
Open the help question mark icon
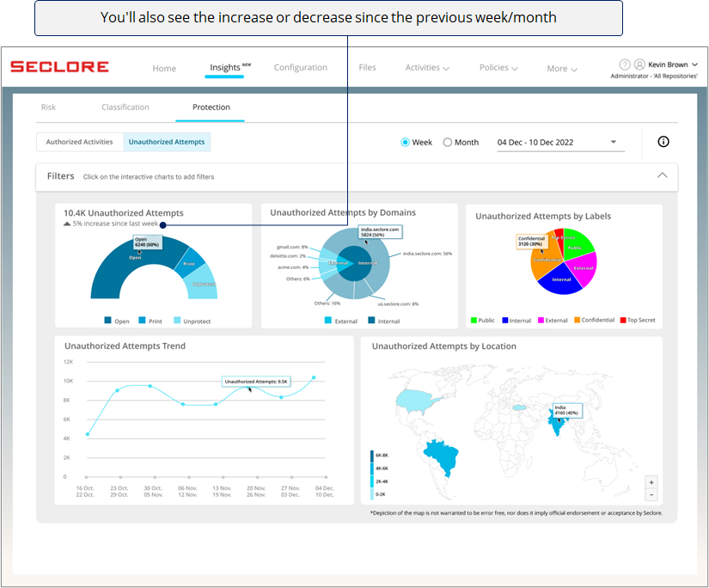click(625, 64)
